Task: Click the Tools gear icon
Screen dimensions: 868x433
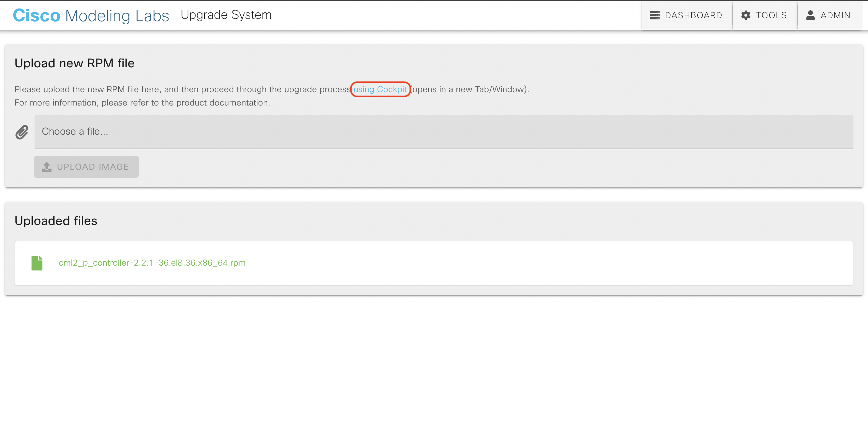Action: pyautogui.click(x=746, y=15)
